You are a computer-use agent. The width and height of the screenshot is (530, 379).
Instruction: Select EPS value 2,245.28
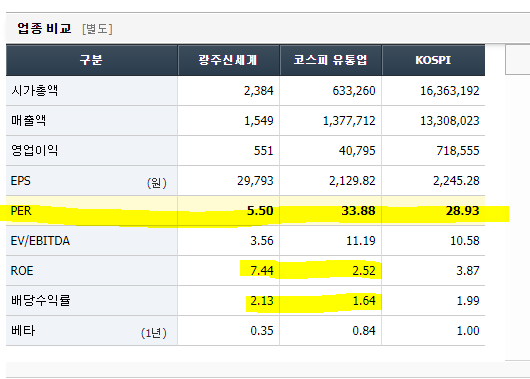[456, 181]
